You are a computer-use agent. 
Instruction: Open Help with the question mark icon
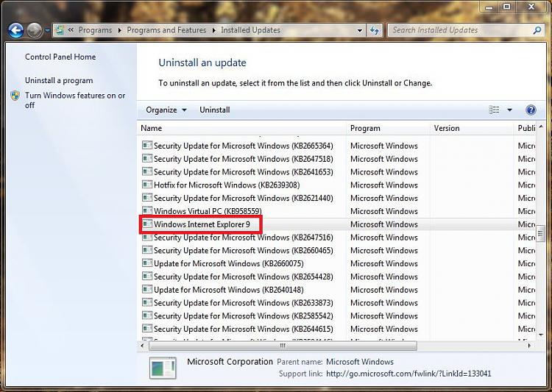[x=531, y=110]
